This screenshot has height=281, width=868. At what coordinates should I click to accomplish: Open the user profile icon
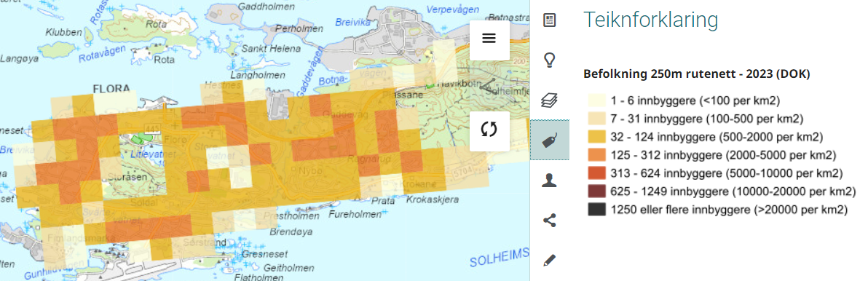point(549,181)
